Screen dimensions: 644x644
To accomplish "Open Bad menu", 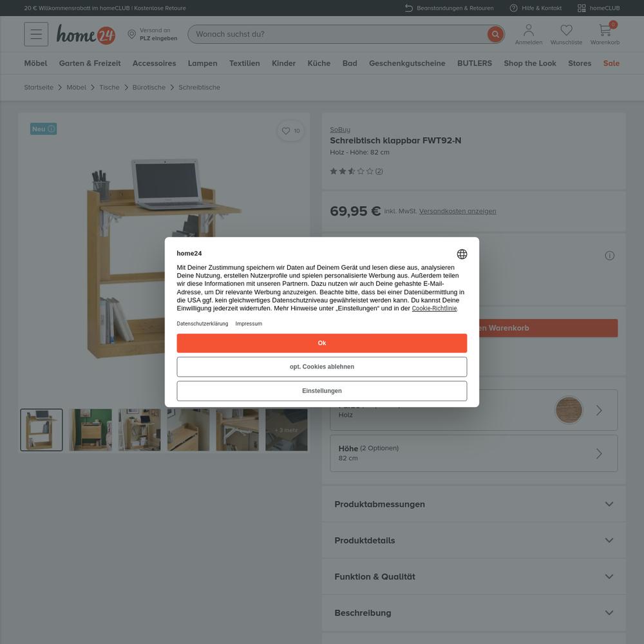I will tap(350, 63).
